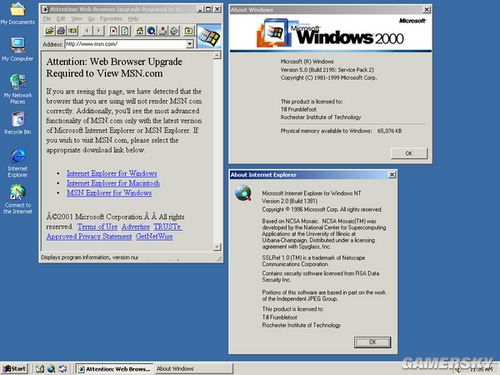Click OK in About Windows dialog
Viewport: 500px width, 375px height.
(409, 153)
